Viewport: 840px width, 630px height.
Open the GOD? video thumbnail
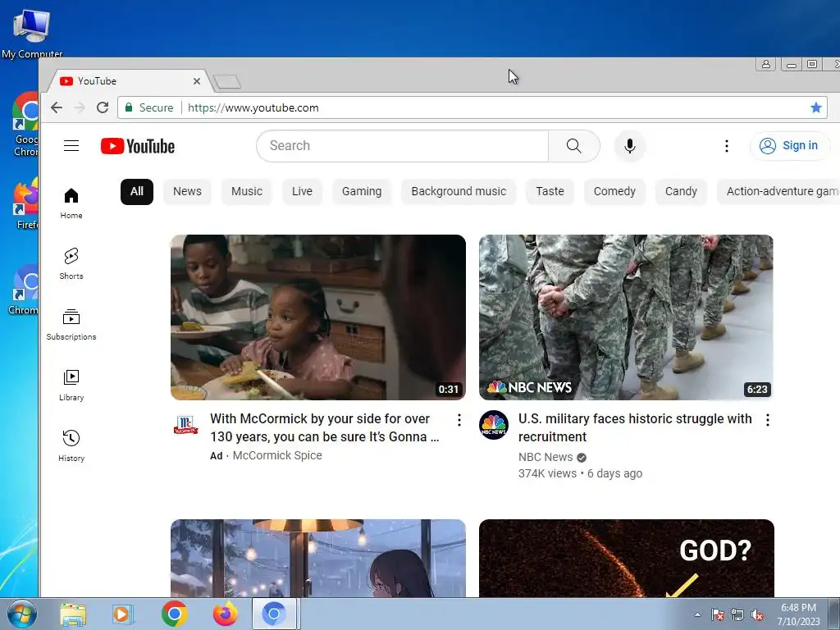click(626, 558)
